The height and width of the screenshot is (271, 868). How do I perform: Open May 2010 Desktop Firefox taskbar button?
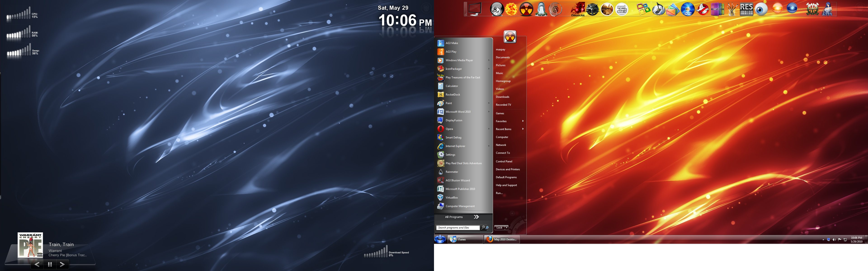tap(502, 239)
